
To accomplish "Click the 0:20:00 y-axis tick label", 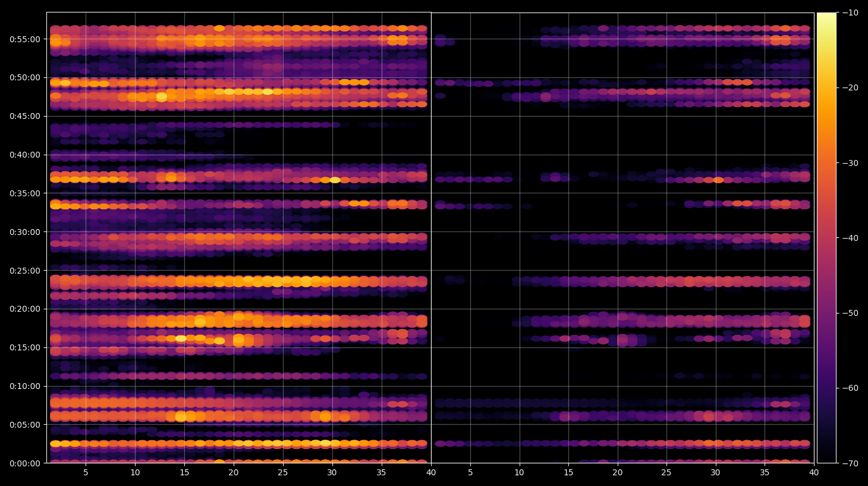I will coord(25,309).
